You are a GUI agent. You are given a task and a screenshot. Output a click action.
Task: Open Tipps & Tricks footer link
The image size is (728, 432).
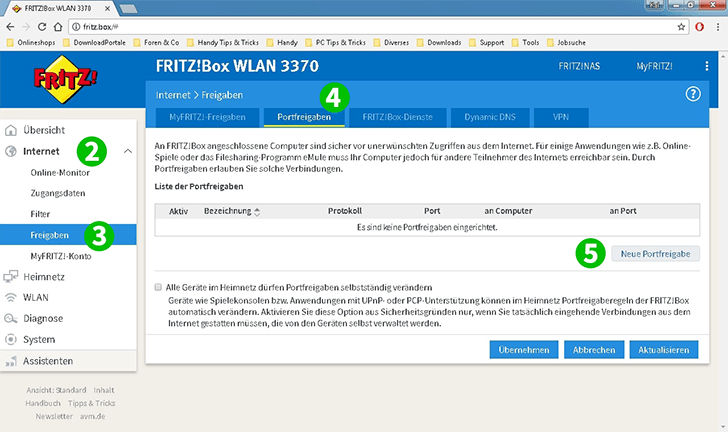pyautogui.click(x=91, y=403)
